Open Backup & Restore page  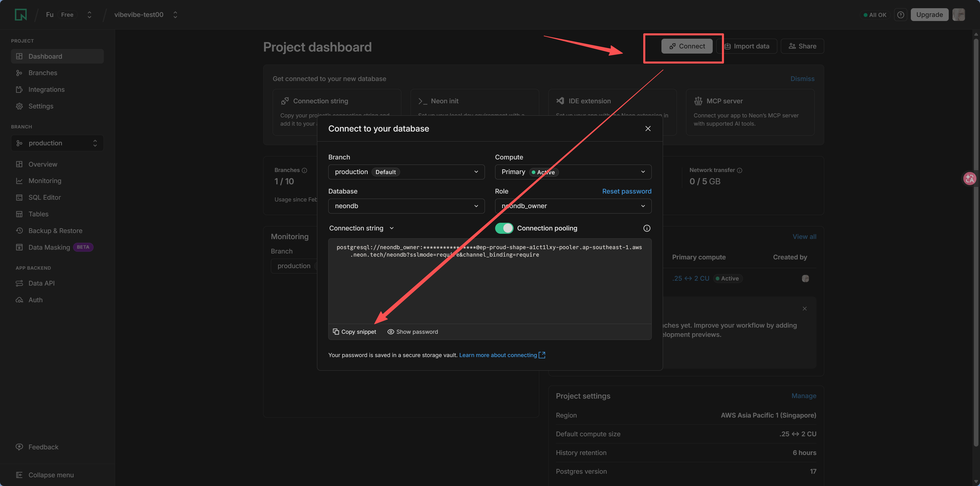55,231
